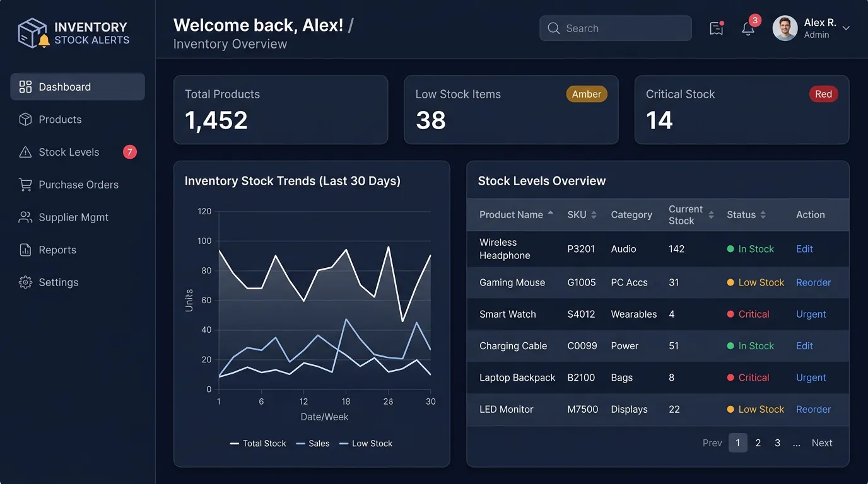
Task: Open the Low Stock Items 38 card
Action: [x=511, y=110]
